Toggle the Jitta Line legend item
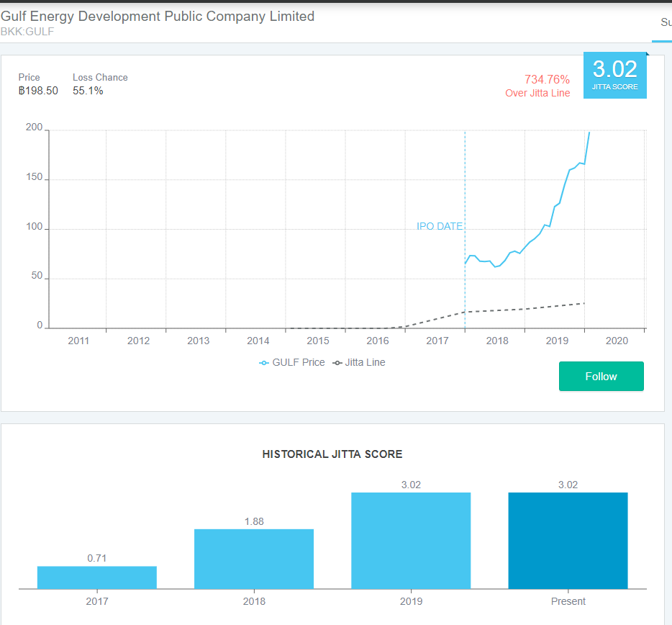Screen dimensions: 672x625 [359, 362]
